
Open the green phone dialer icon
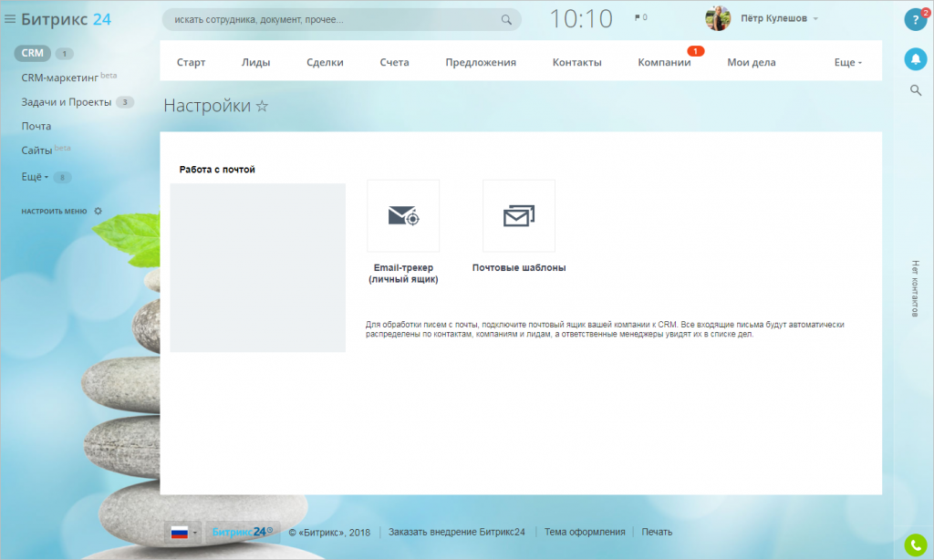(x=916, y=545)
